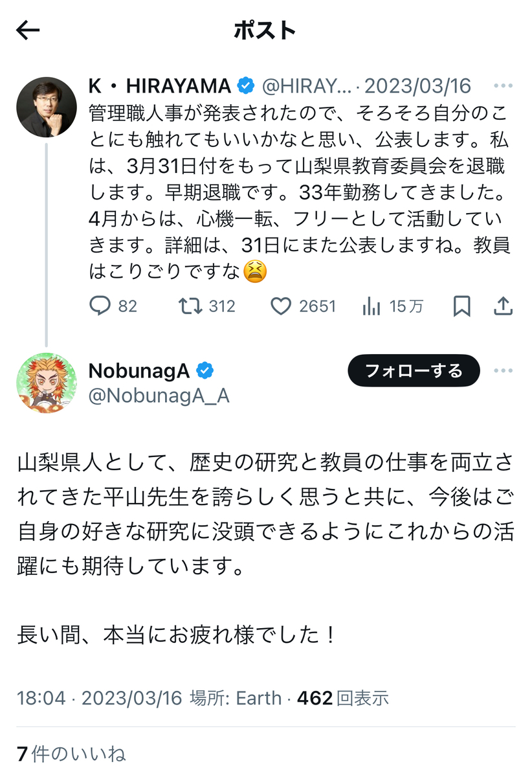The width and height of the screenshot is (532, 777).
Task: Tap the back arrow icon
Action: click(28, 30)
